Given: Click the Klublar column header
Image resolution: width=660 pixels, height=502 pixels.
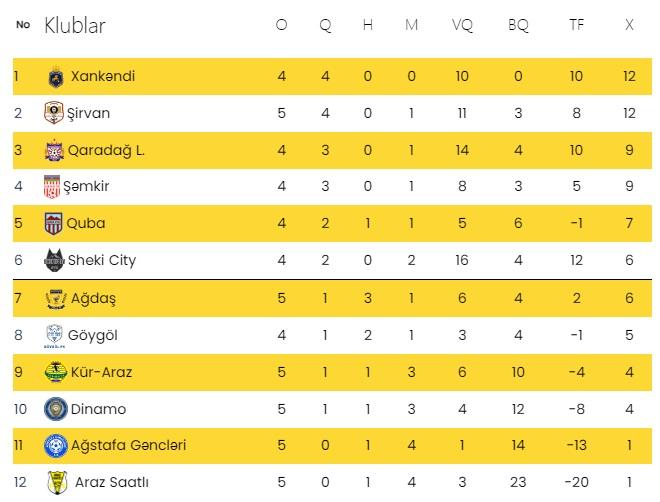Looking at the screenshot, I should (75, 26).
